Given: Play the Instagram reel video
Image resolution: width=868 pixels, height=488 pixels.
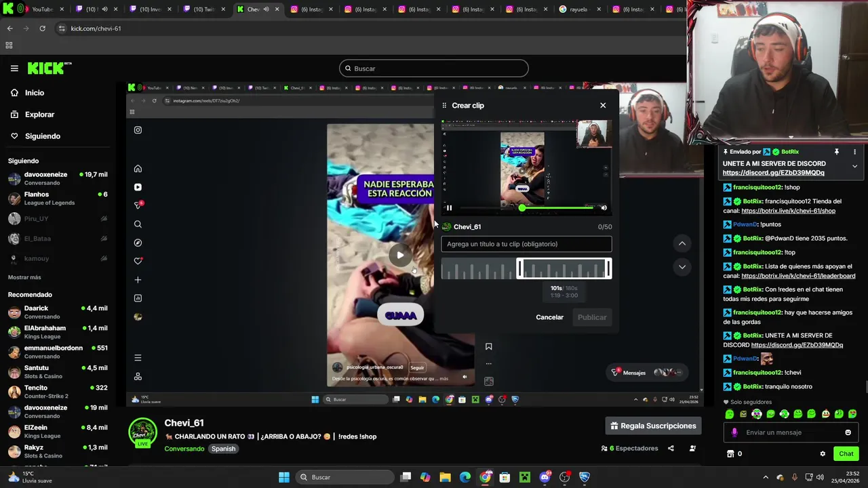Looking at the screenshot, I should [400, 256].
